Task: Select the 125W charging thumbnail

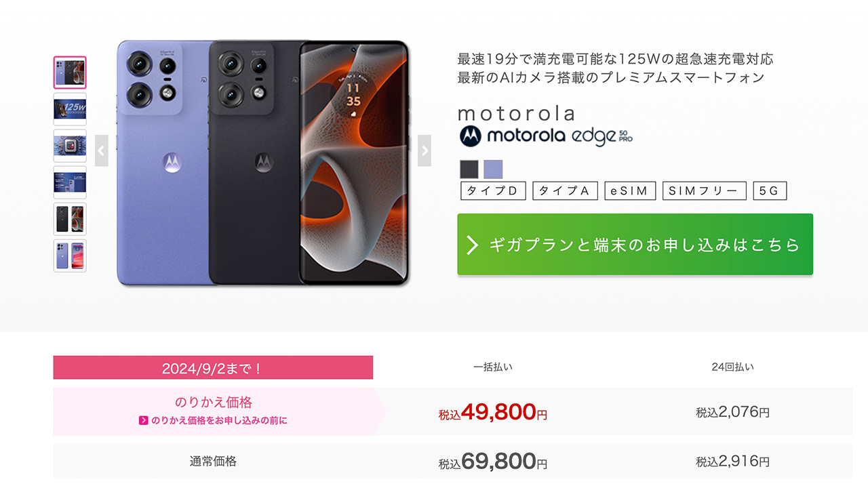Action: [70, 109]
